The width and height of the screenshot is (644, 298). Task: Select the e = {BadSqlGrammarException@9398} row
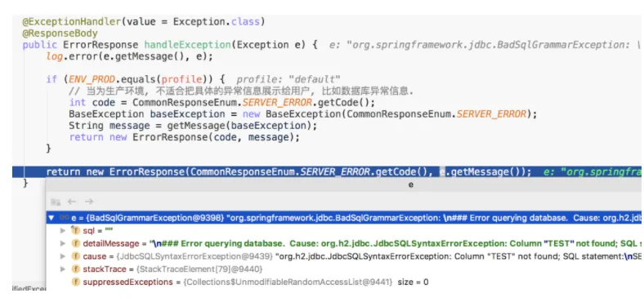[x=344, y=218]
